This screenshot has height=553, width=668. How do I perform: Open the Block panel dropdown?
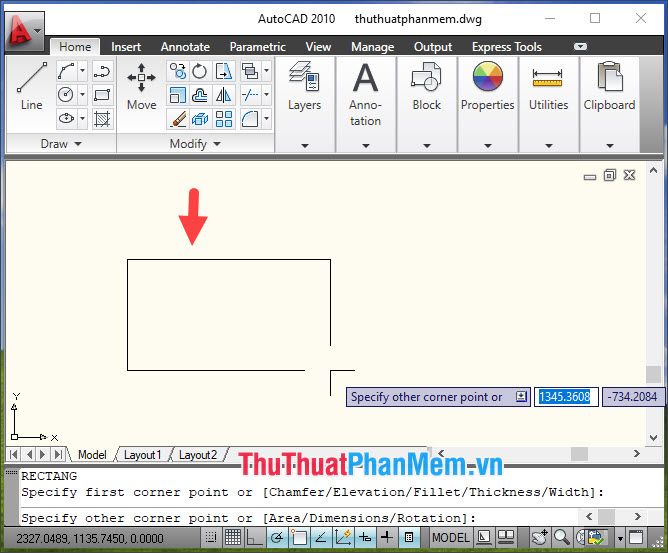click(426, 146)
